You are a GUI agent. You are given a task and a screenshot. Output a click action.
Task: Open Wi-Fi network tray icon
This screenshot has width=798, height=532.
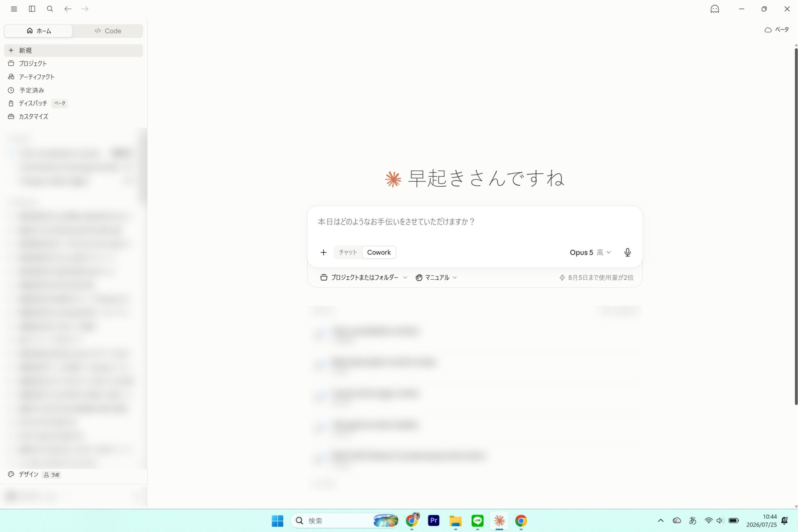709,520
